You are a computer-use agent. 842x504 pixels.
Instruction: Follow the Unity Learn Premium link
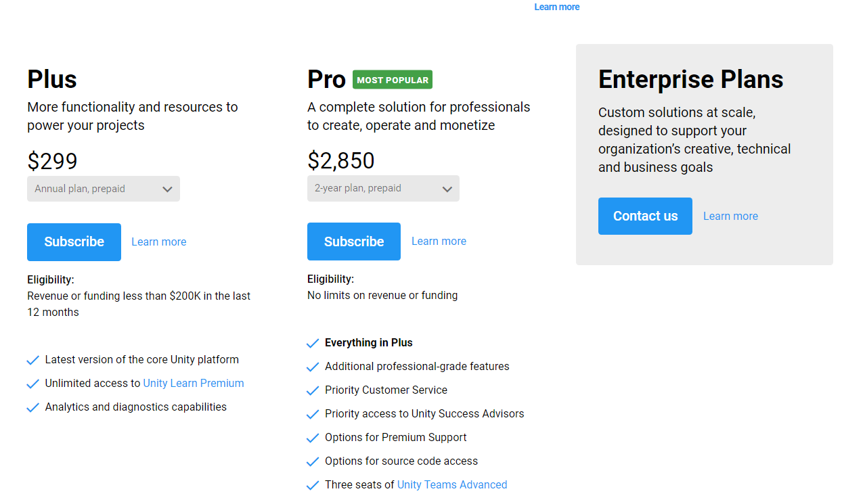pos(194,383)
